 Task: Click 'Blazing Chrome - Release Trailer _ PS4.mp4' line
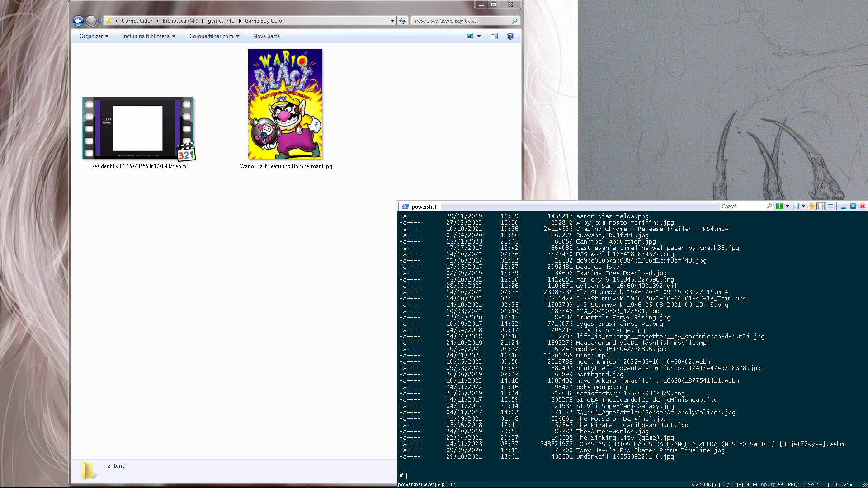click(652, 229)
